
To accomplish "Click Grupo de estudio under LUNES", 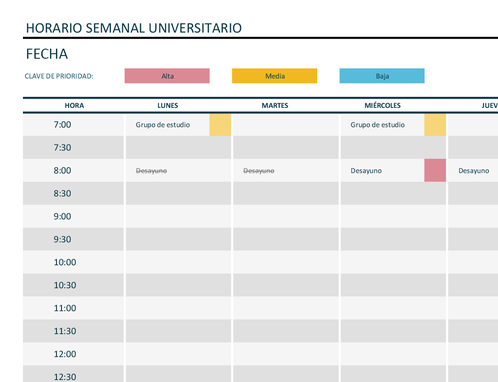I will (x=163, y=125).
